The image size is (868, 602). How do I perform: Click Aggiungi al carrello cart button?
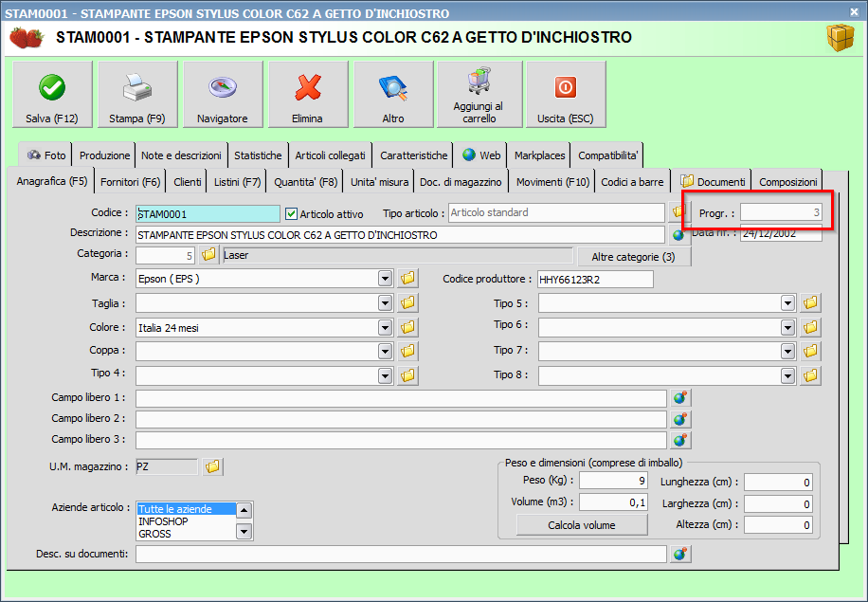point(479,95)
